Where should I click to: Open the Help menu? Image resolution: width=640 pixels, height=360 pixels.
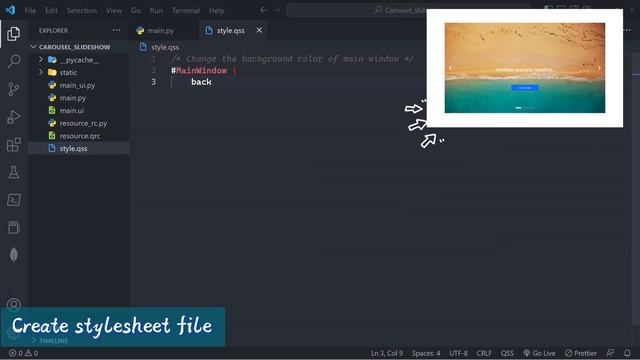pyautogui.click(x=216, y=11)
